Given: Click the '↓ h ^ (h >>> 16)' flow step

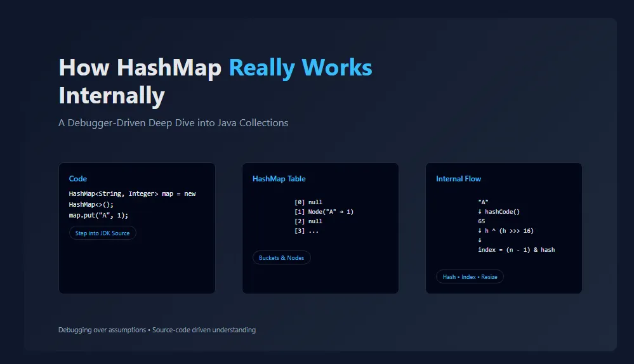Looking at the screenshot, I should [506, 231].
